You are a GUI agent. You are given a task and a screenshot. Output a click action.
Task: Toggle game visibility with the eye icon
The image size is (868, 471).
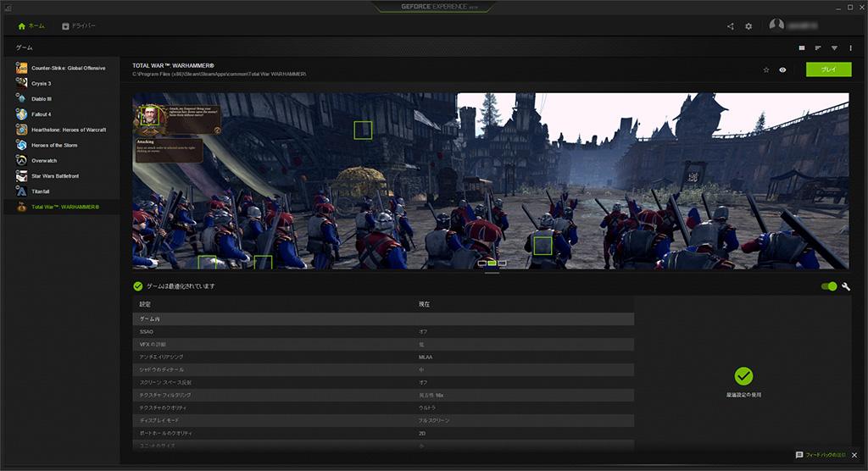pyautogui.click(x=782, y=69)
